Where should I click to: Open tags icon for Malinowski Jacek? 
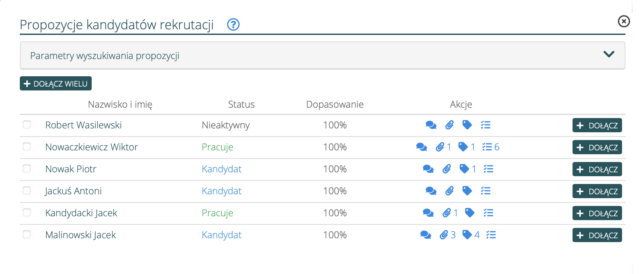467,235
